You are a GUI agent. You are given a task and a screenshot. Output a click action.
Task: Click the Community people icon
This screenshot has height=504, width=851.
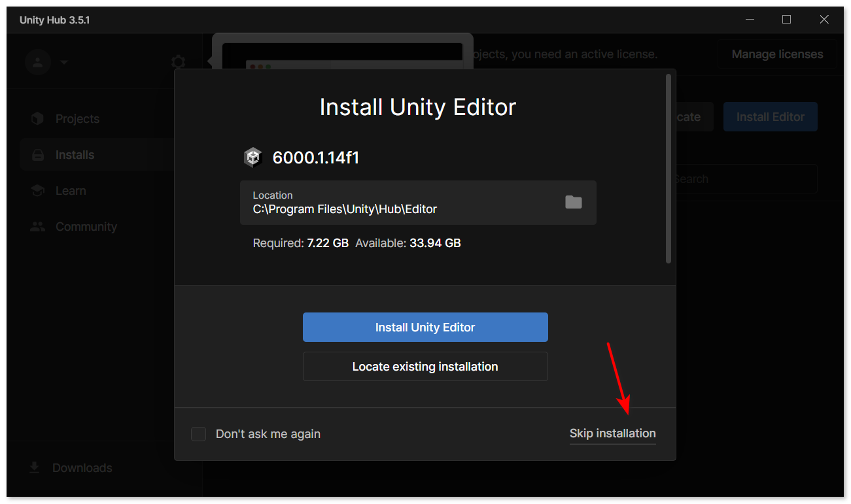[38, 227]
